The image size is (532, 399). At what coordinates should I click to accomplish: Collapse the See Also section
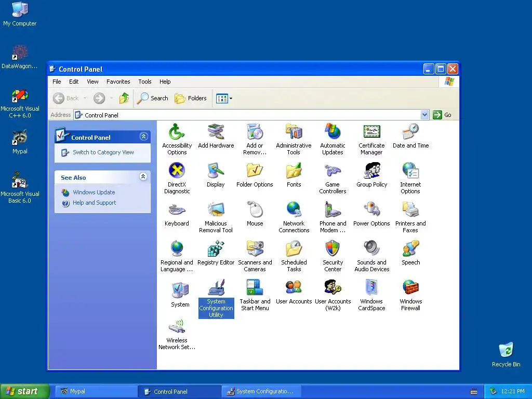pos(143,177)
